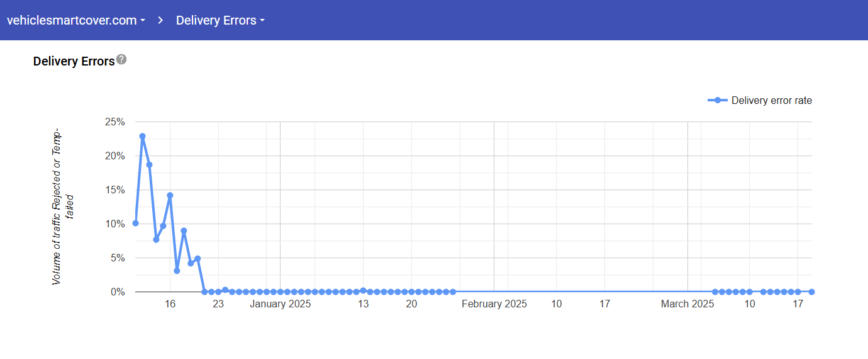Click the first data point of the March cluster
This screenshot has width=868, height=359.
(x=715, y=292)
